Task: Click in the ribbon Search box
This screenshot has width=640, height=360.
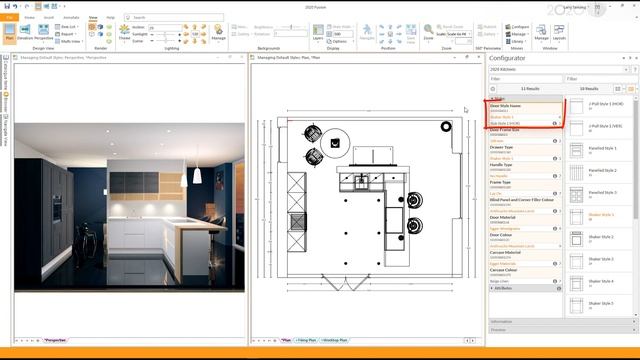Action: (174, 18)
